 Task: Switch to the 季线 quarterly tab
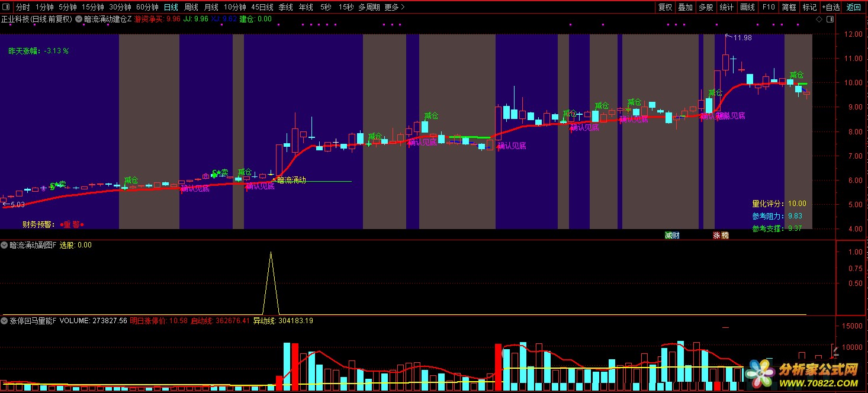(285, 7)
